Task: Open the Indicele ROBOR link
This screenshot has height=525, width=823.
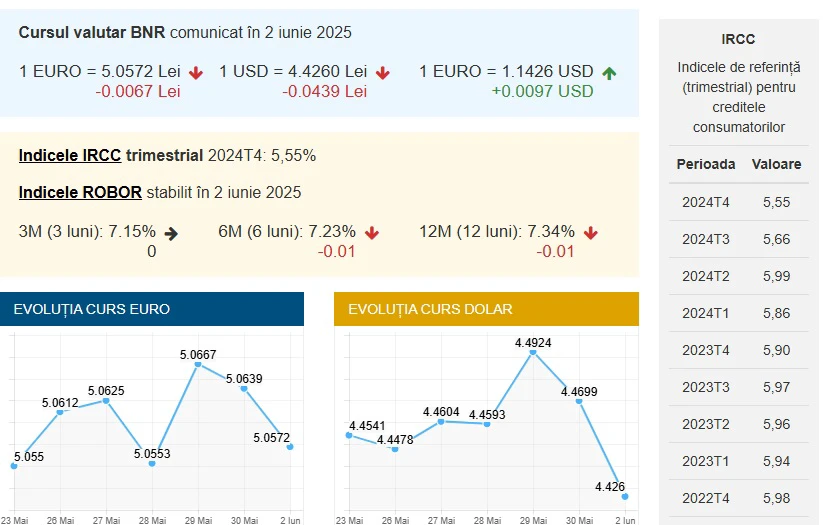Action: 80,193
